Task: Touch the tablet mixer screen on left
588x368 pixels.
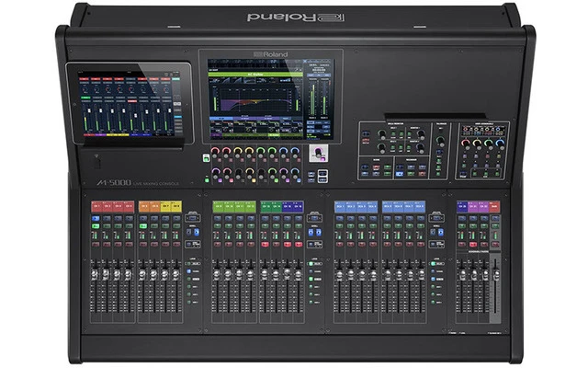Action: [x=128, y=104]
